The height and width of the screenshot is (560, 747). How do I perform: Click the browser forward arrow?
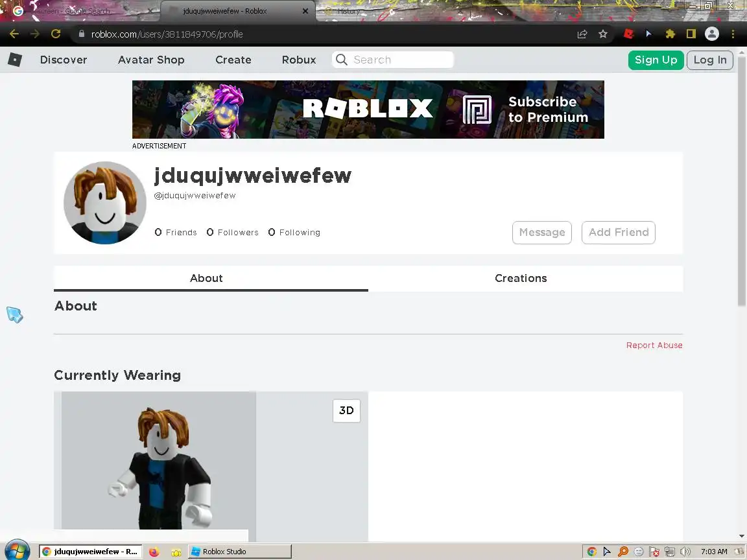click(35, 34)
